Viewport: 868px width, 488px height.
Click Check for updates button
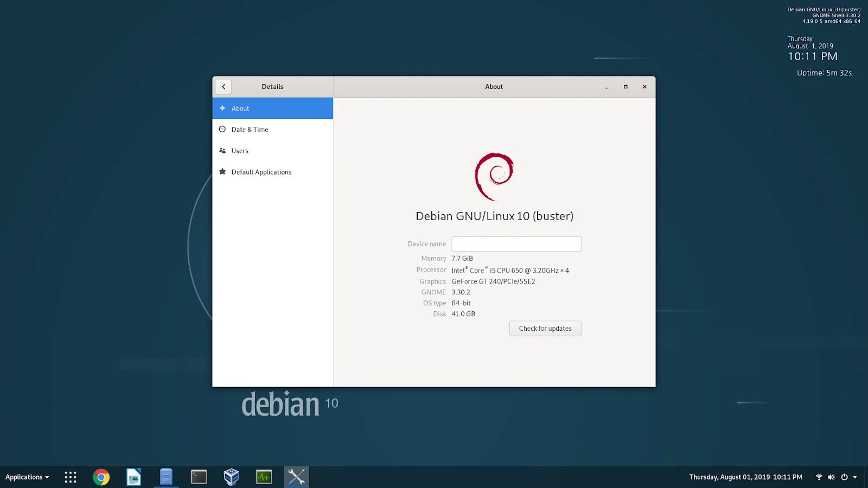pyautogui.click(x=545, y=329)
